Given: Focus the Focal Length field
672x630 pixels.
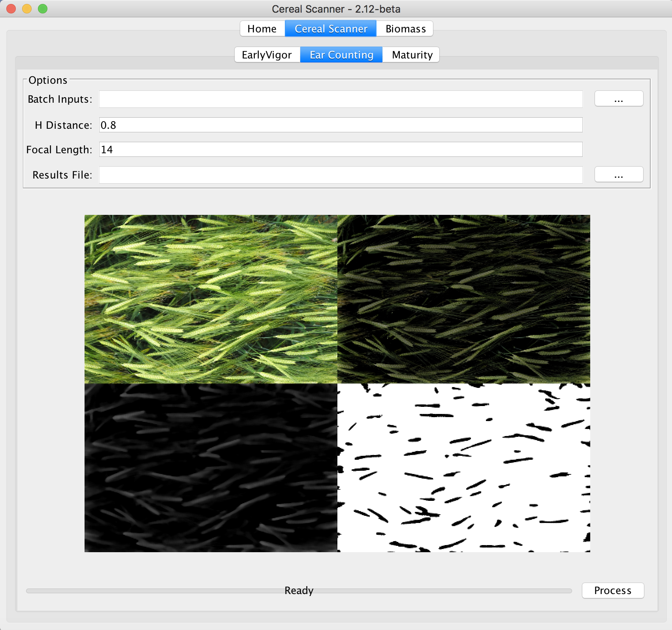Looking at the screenshot, I should tap(341, 150).
